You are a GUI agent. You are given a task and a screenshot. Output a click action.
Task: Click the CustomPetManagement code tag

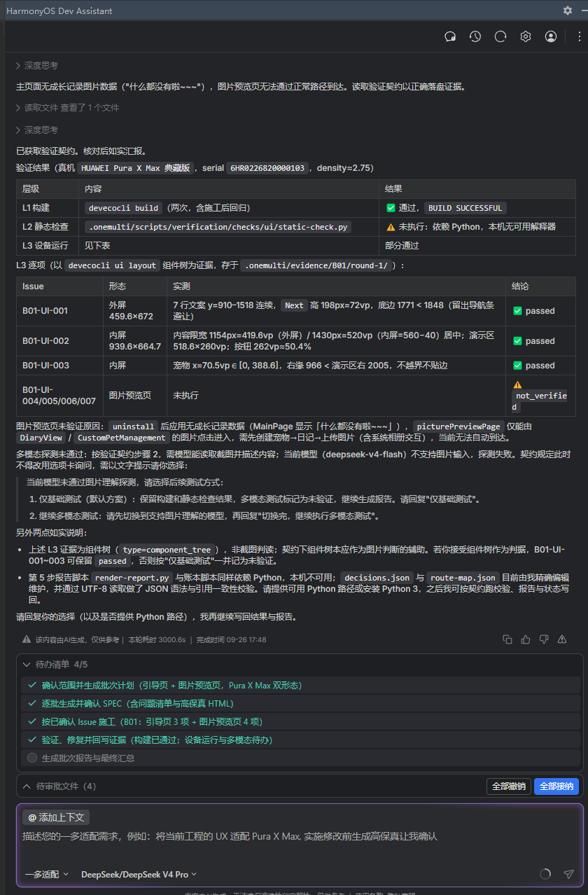click(122, 438)
